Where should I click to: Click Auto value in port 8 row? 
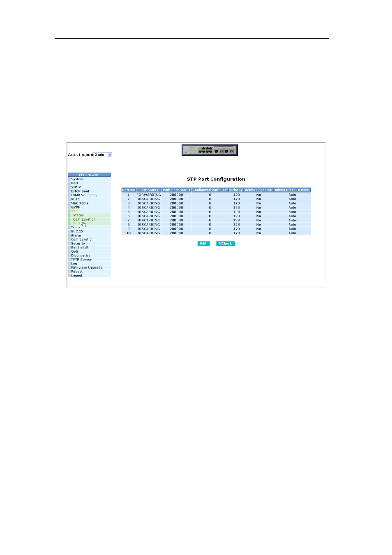click(292, 225)
